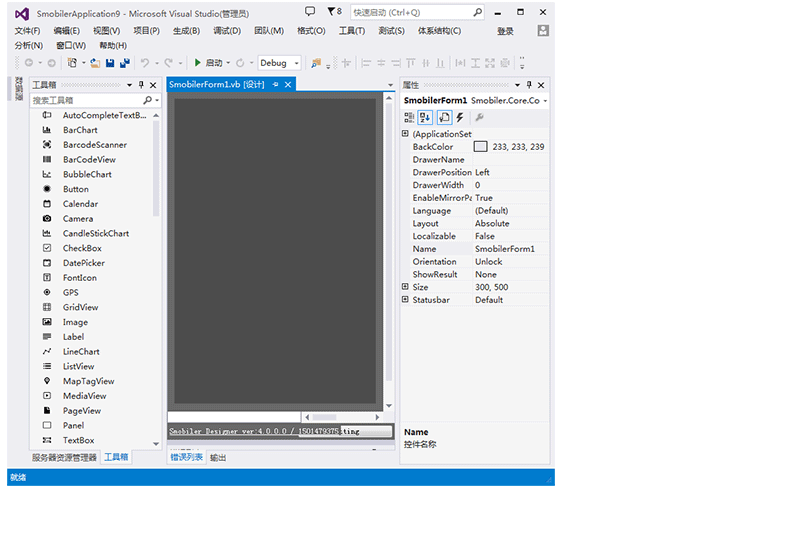Click the Save toolbar icon
Screen dimensions: 788x560
[110, 63]
